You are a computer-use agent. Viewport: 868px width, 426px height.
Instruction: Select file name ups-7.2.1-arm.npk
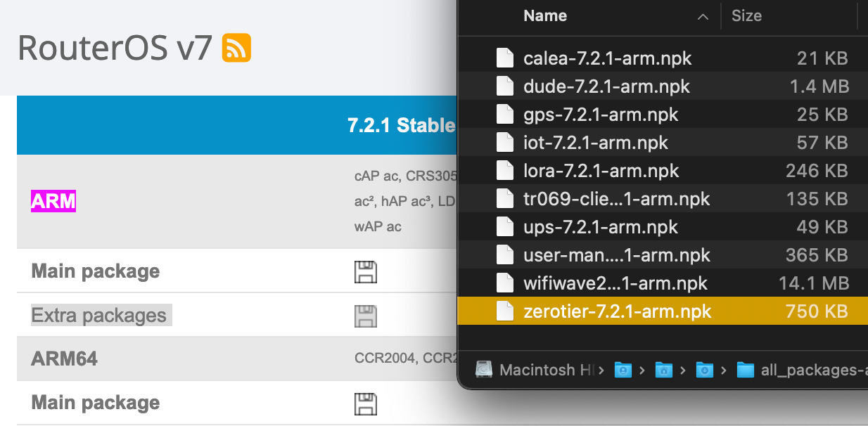[x=601, y=227]
